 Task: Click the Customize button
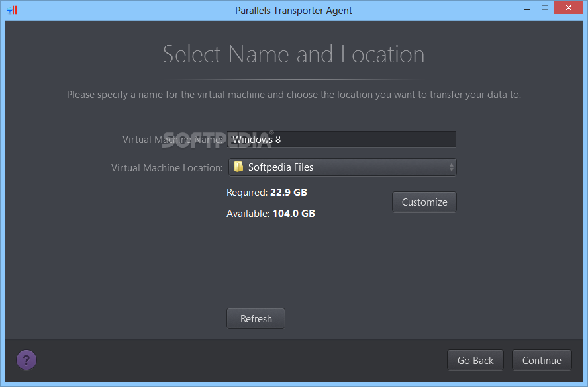(424, 202)
